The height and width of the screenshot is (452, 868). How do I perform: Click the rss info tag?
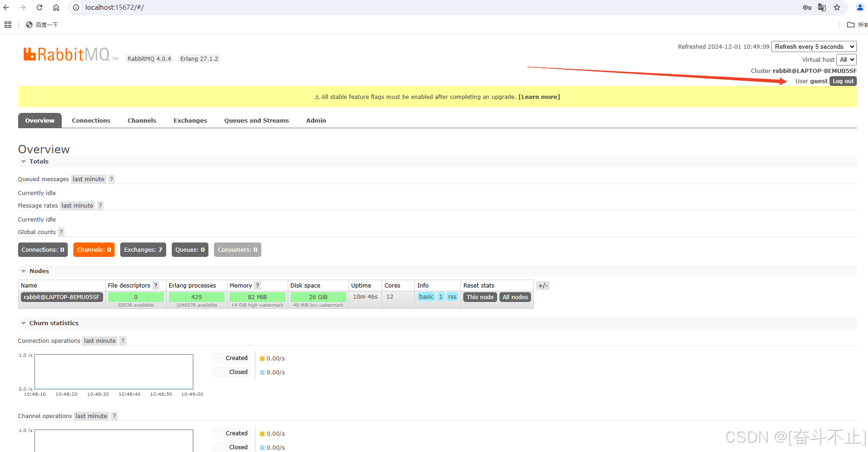point(452,297)
